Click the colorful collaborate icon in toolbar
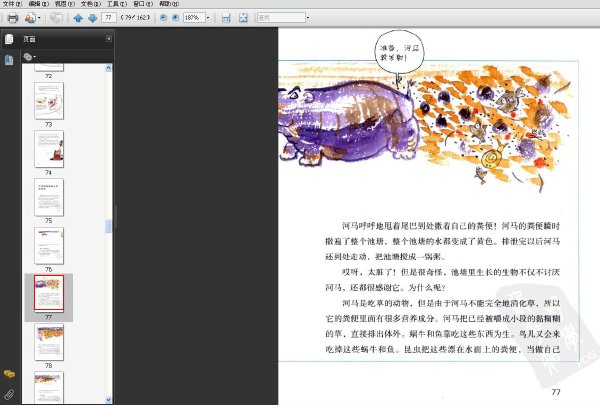 point(30,18)
